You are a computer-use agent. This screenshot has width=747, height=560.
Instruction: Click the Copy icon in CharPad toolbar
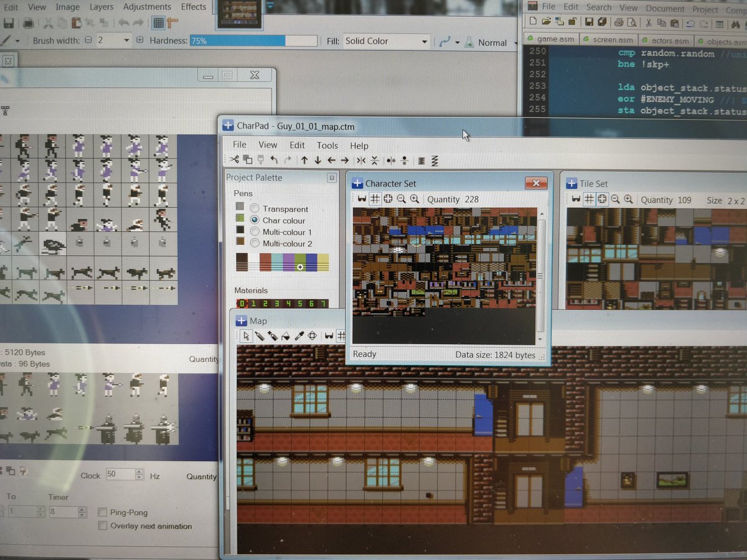click(x=247, y=160)
